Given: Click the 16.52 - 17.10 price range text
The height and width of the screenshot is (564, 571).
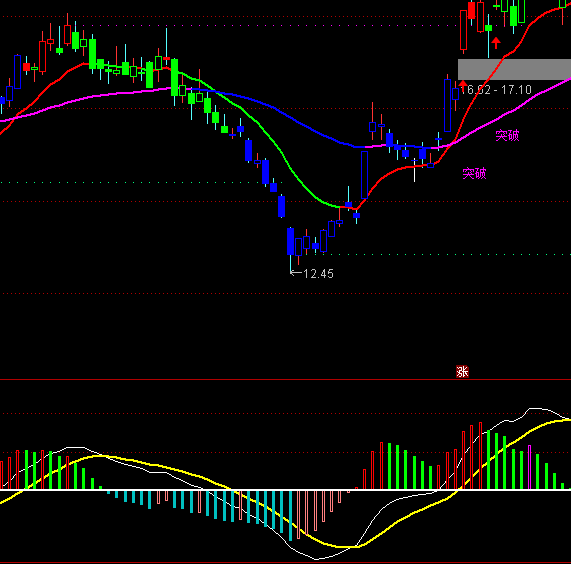Looking at the screenshot, I should point(496,90).
